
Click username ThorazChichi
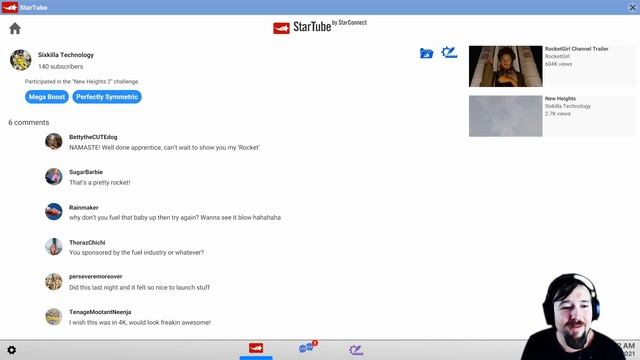tap(87, 242)
